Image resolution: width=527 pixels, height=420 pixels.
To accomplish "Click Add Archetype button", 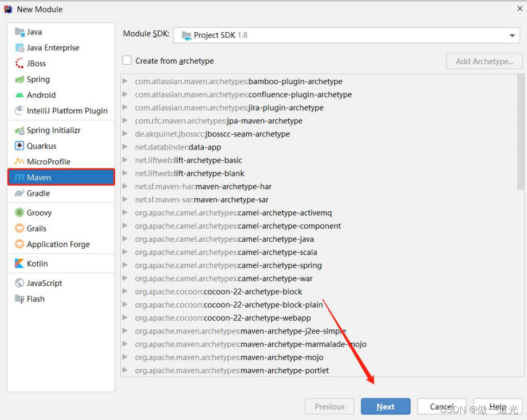I will pyautogui.click(x=484, y=61).
